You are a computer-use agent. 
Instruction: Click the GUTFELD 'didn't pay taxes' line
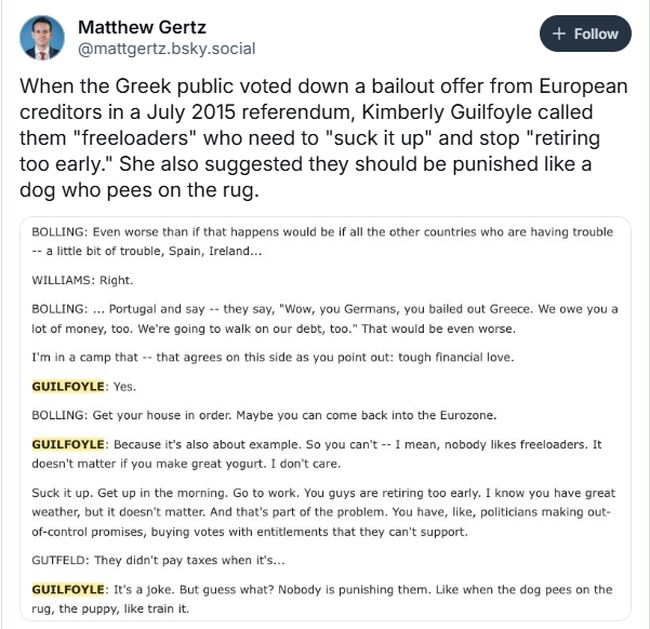pyautogui.click(x=158, y=560)
